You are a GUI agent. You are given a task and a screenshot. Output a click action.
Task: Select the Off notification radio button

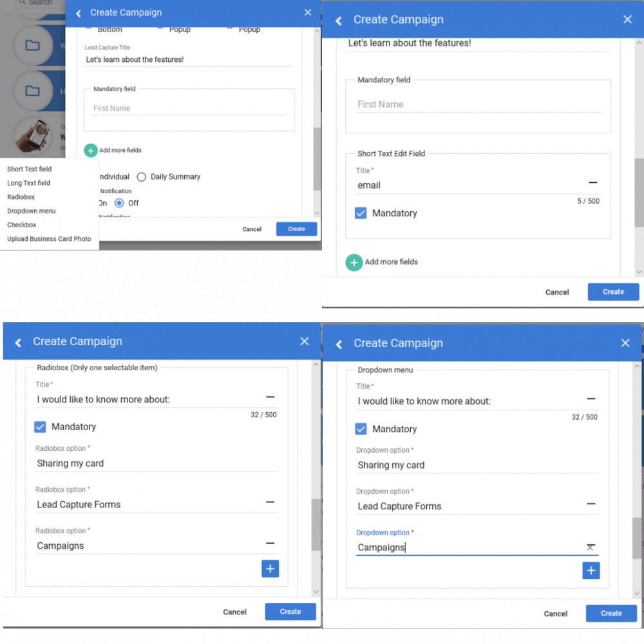pos(119,203)
